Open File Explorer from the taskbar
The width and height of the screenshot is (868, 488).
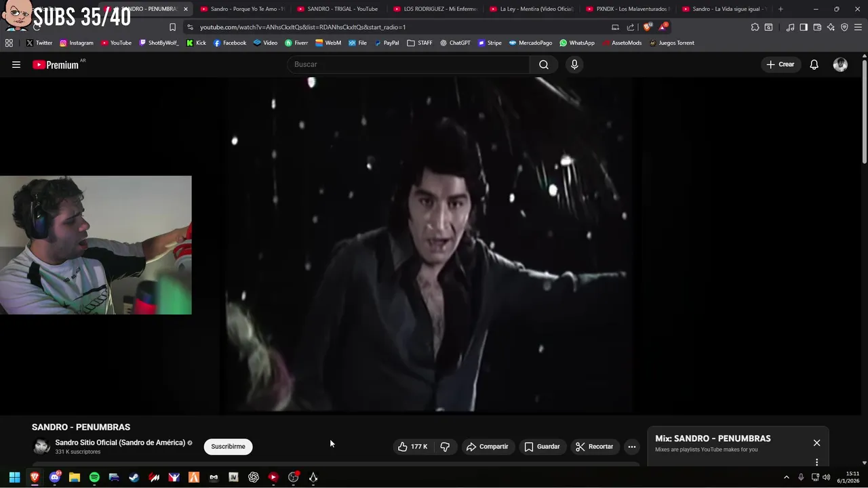pos(75,477)
